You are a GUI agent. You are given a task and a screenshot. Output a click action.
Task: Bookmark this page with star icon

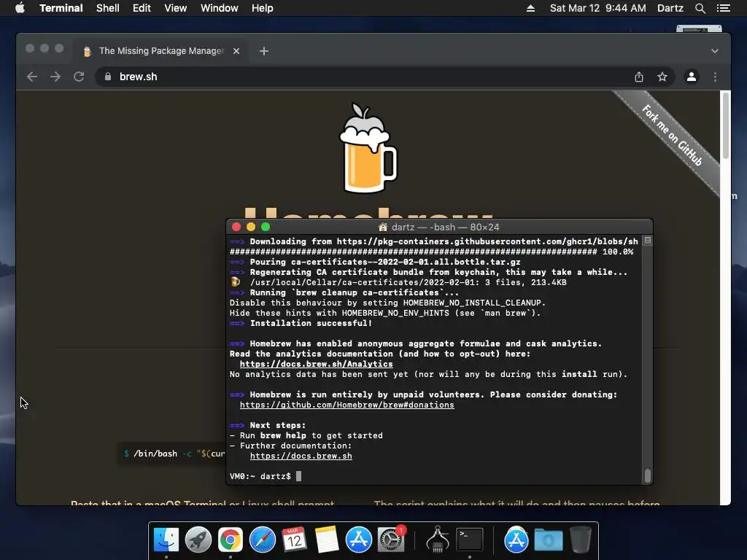(662, 77)
